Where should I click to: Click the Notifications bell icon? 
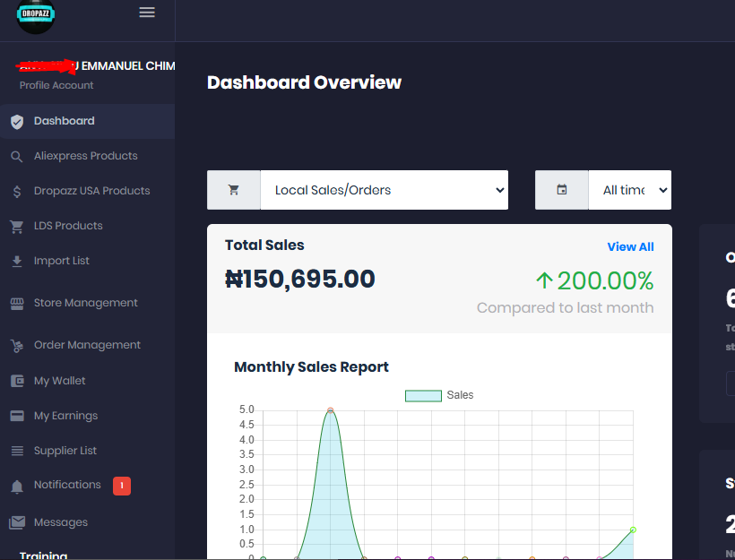[x=16, y=487]
